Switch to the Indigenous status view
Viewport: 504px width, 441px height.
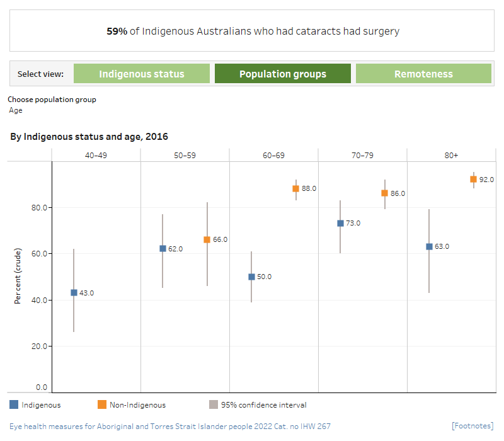142,73
